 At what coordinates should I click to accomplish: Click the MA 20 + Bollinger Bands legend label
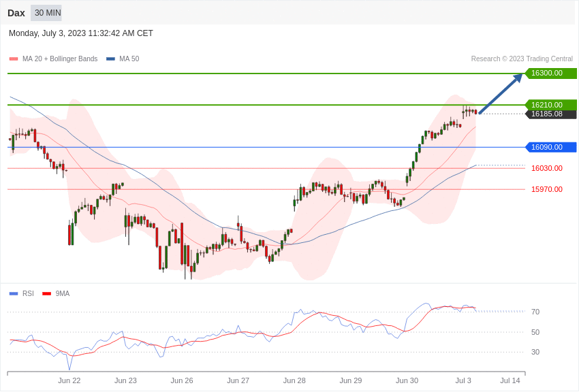pyautogui.click(x=60, y=59)
